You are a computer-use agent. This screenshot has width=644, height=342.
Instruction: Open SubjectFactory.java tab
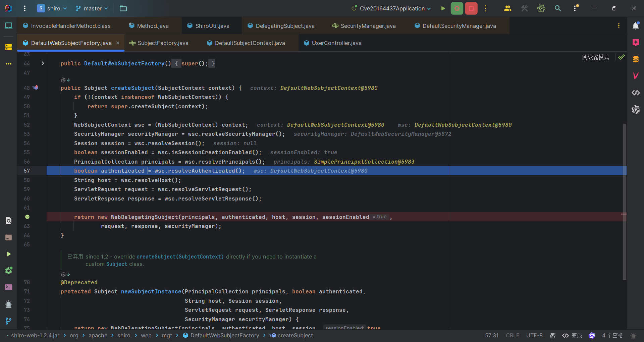pos(159,43)
